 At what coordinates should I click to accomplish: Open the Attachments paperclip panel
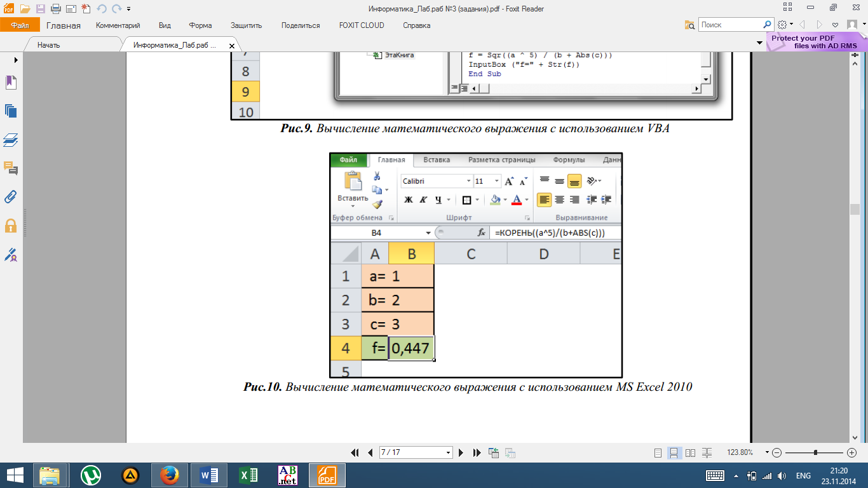pyautogui.click(x=11, y=197)
